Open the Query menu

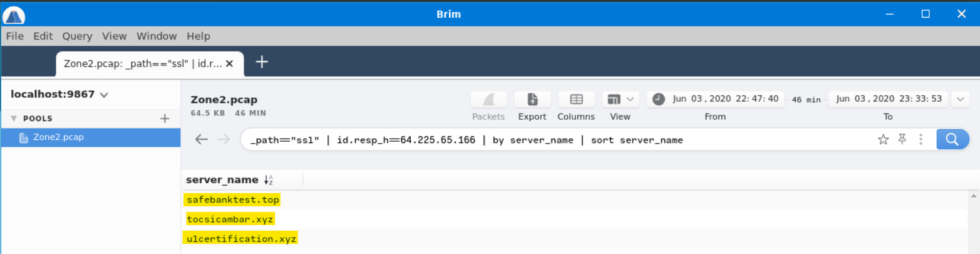tap(77, 36)
